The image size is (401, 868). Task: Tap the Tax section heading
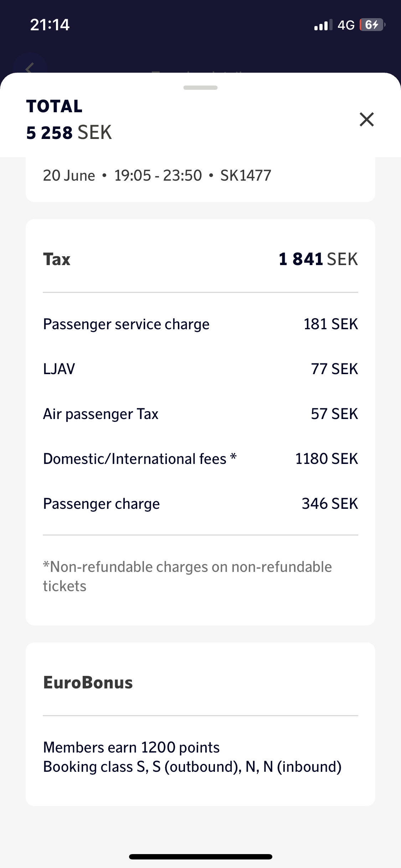pos(57,259)
